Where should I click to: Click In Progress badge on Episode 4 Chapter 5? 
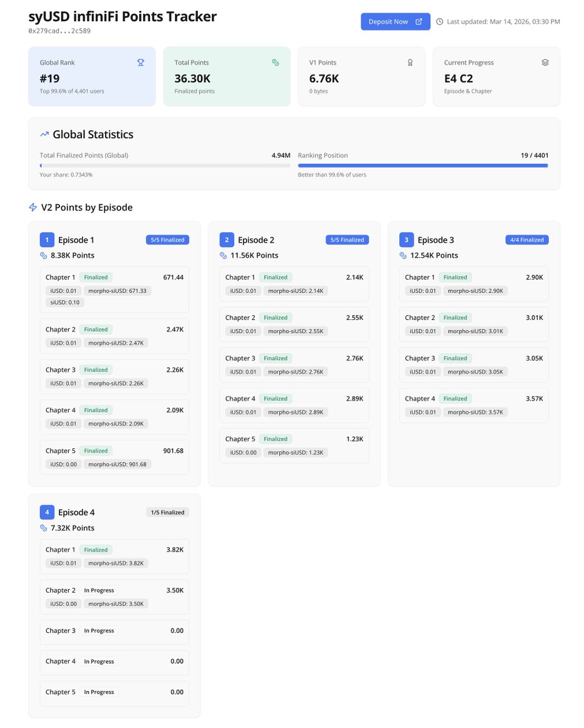pos(99,692)
